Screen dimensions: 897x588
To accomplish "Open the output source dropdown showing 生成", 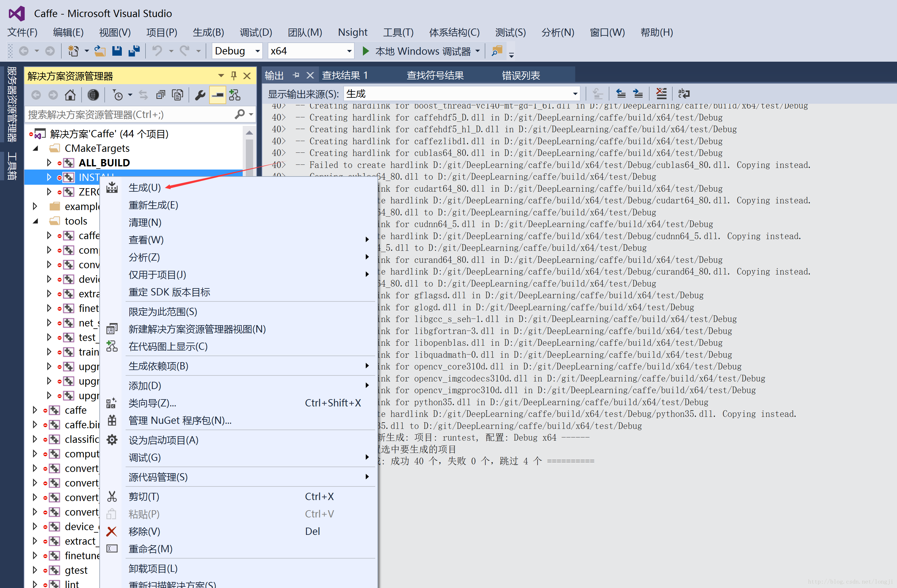I will pos(462,93).
